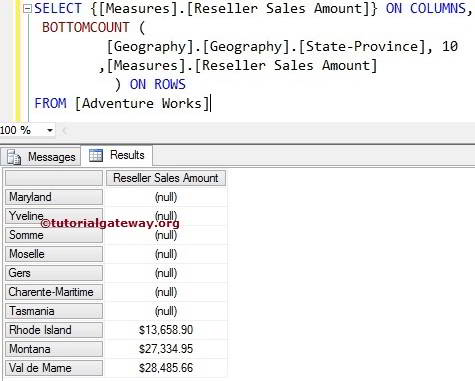This screenshot has width=475, height=381.
Task: Select the Montana row header
Action: (54, 349)
